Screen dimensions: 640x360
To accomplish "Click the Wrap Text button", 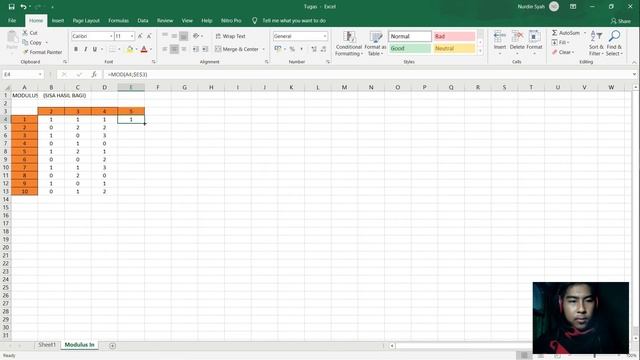I will click(x=230, y=36).
